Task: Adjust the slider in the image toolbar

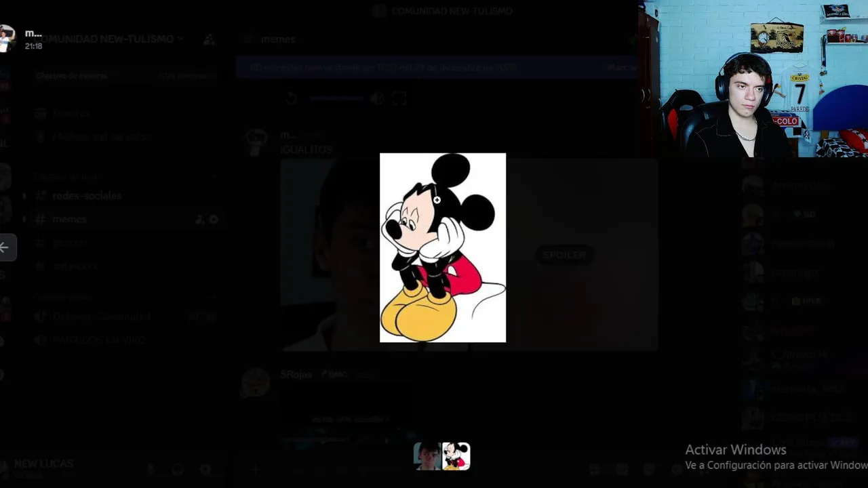Action: tap(337, 98)
